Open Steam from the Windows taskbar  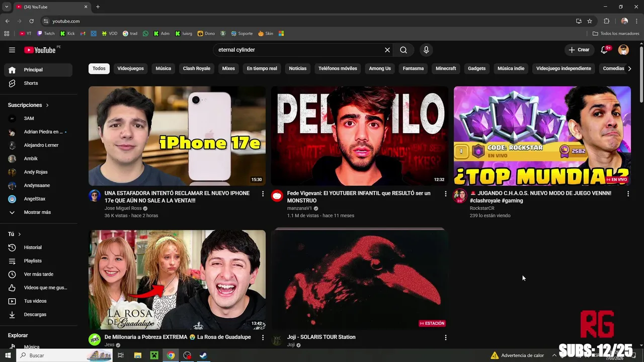coord(203,355)
